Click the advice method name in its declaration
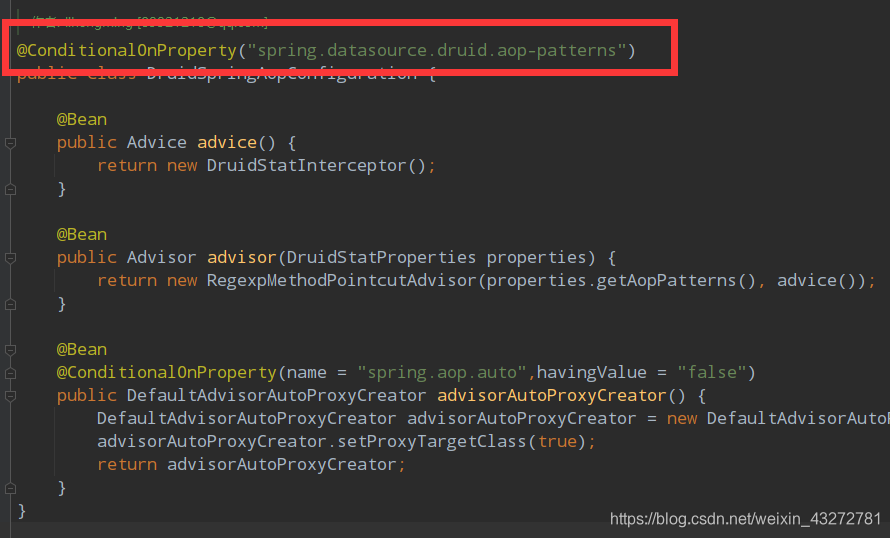This screenshot has height=538, width=890. [227, 142]
